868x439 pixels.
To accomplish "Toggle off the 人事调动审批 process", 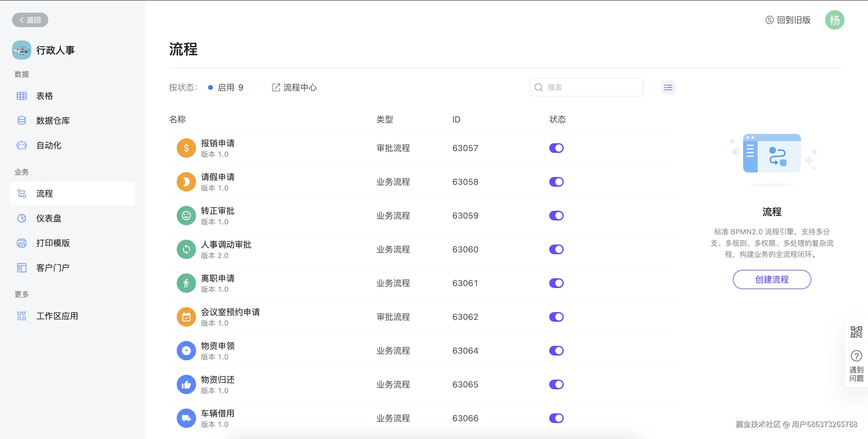I will click(556, 249).
